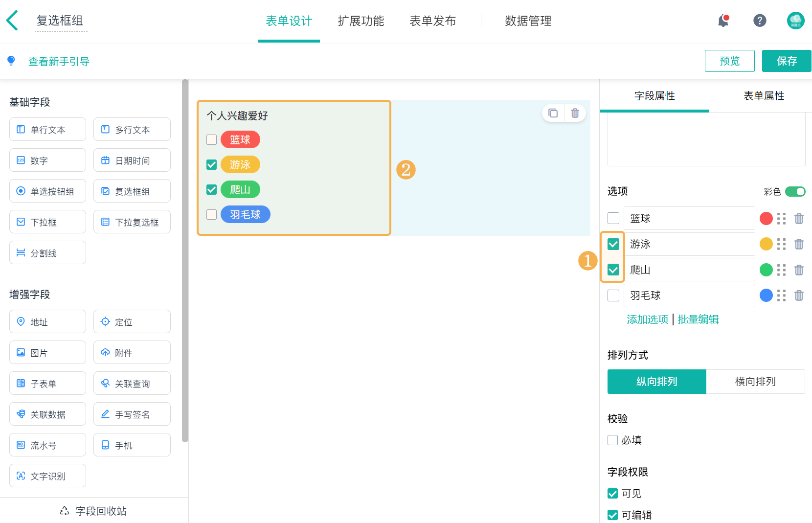Switch to 扩展功能 tab
812x523 pixels.
click(361, 21)
